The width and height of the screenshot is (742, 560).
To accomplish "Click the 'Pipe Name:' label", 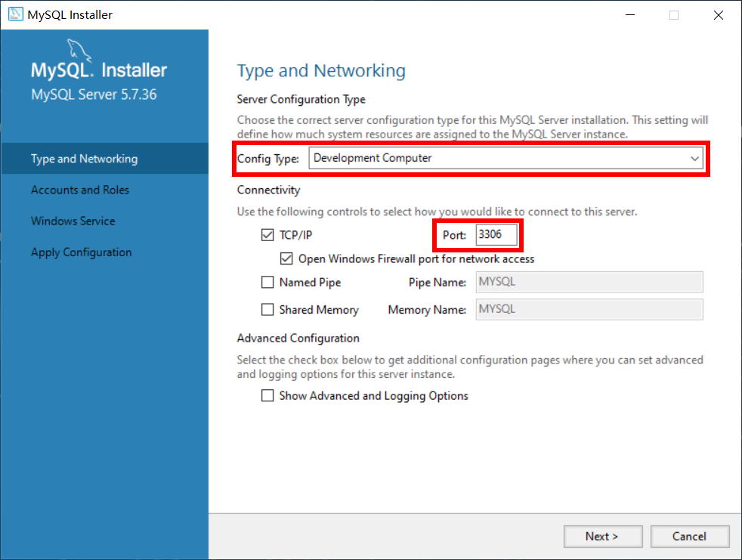I will 437,283.
